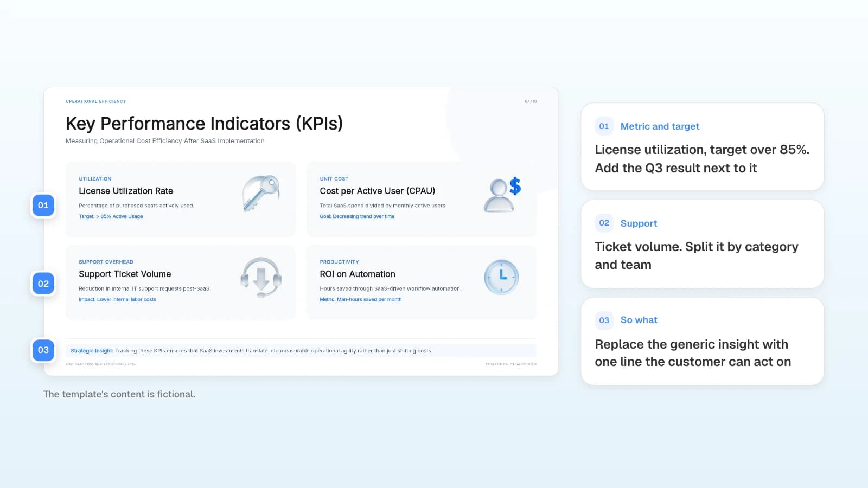Click the note "Ticket volume. Split it by category and team"

coord(697,255)
